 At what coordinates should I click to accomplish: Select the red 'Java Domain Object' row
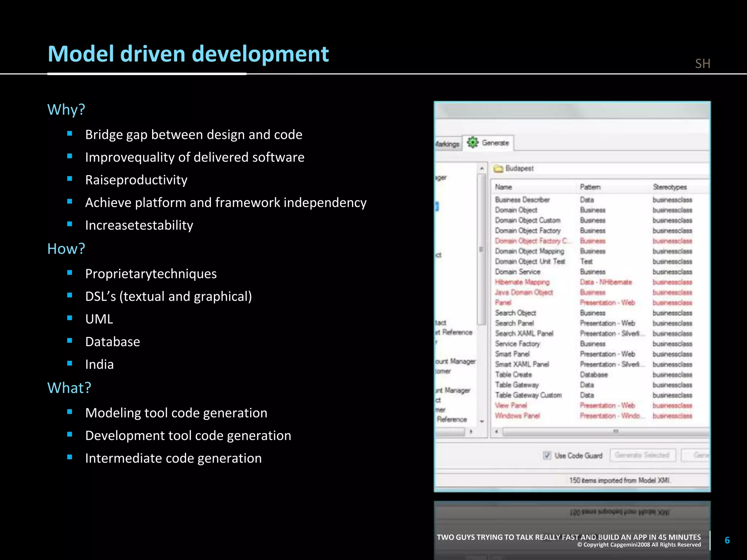pos(593,292)
